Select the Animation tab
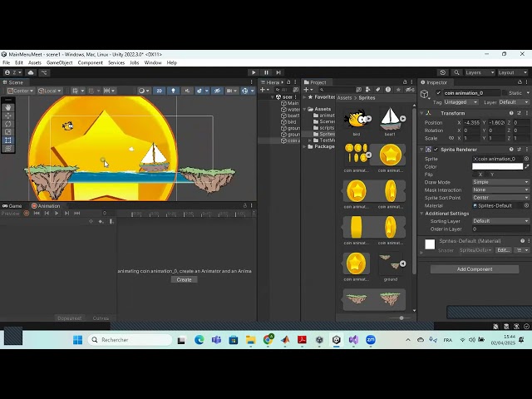 [47, 206]
